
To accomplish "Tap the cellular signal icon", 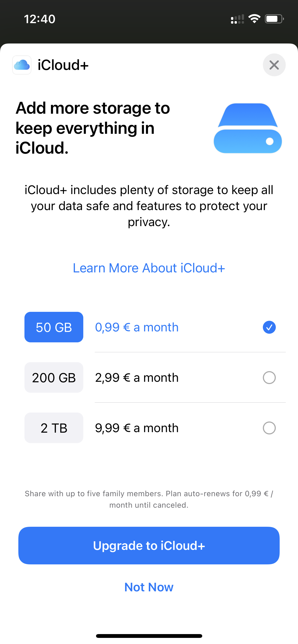I will click(237, 19).
